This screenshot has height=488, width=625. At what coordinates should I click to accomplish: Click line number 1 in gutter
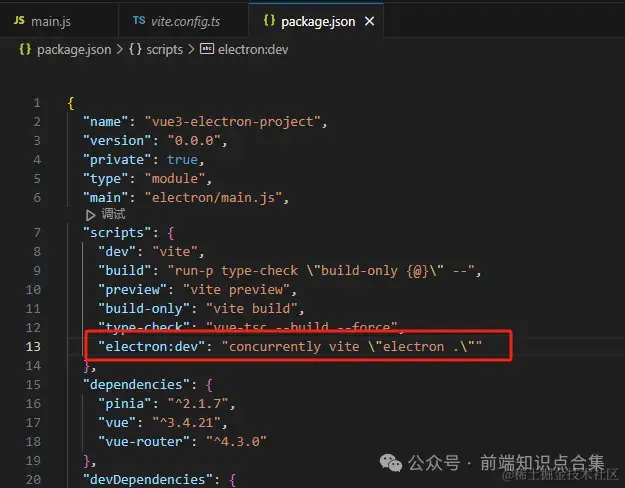coord(37,103)
